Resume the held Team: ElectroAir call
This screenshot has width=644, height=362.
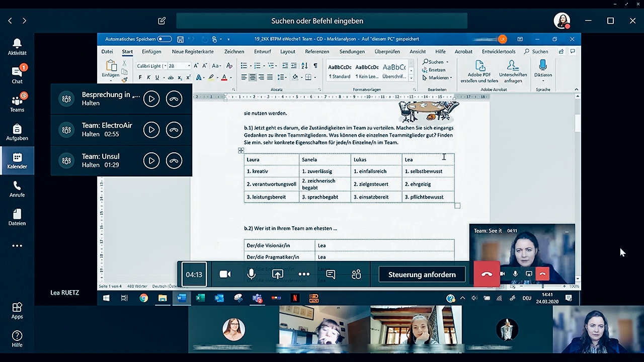tap(151, 130)
